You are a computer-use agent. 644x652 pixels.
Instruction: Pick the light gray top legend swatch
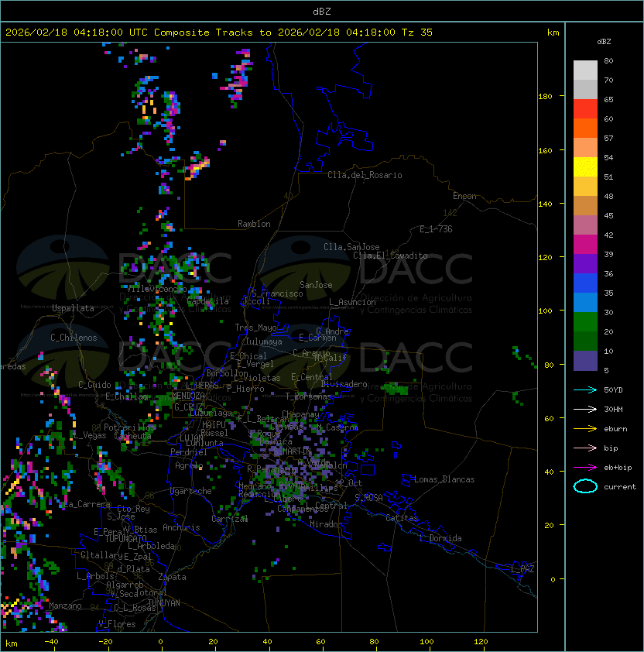click(585, 70)
